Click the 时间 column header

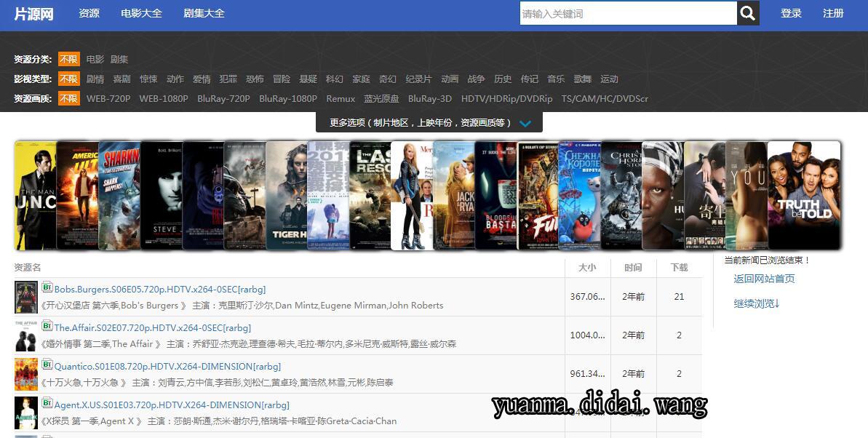point(633,268)
